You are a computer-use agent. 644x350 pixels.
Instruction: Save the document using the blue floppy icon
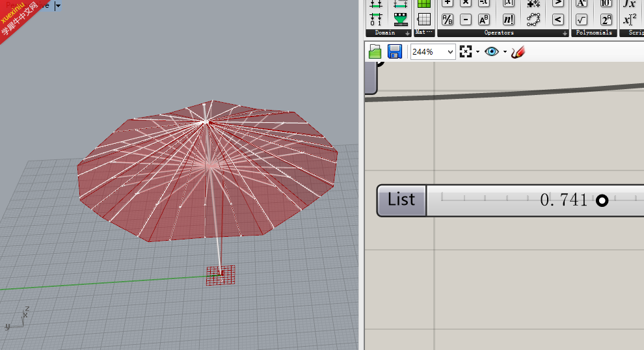(395, 52)
